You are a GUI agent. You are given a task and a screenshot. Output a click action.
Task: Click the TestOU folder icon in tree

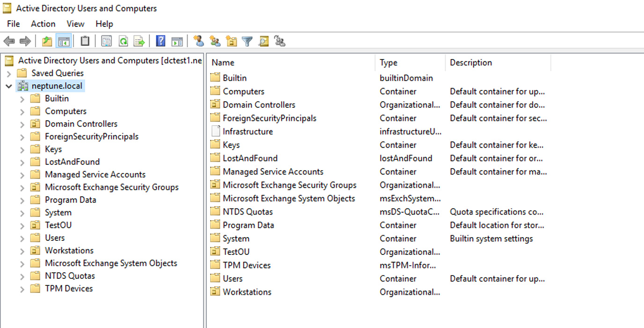35,225
